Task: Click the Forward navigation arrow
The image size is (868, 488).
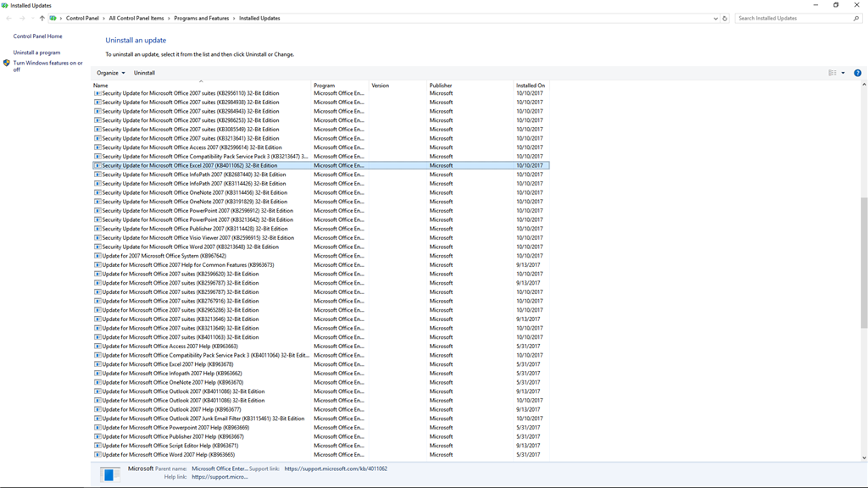Action: 22,19
